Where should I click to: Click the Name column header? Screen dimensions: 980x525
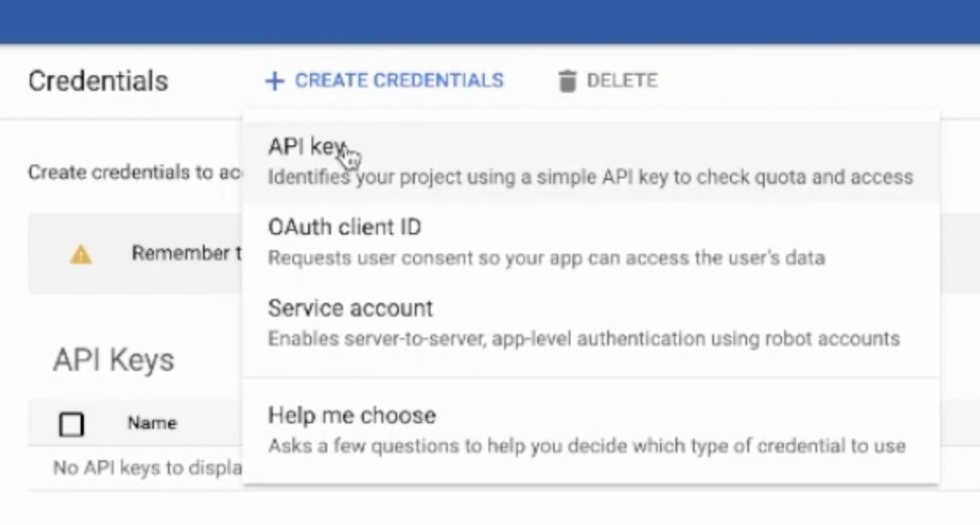pyautogui.click(x=152, y=423)
